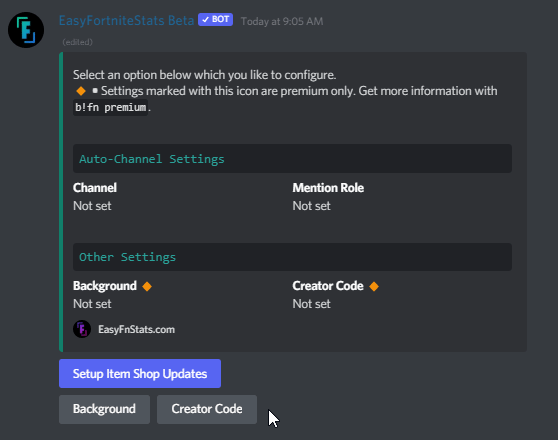Click the Auto-Channel Settings code block
558x440 pixels.
pos(292,159)
